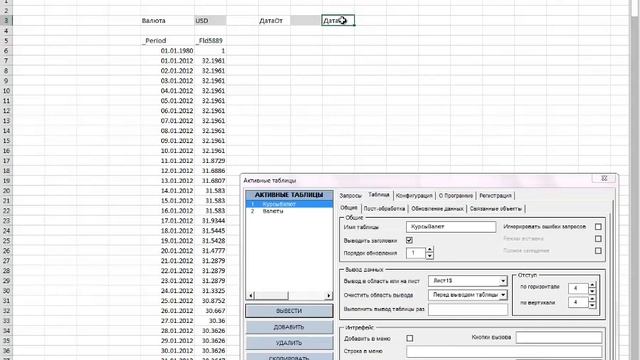Select row header 20

tap(6, 191)
